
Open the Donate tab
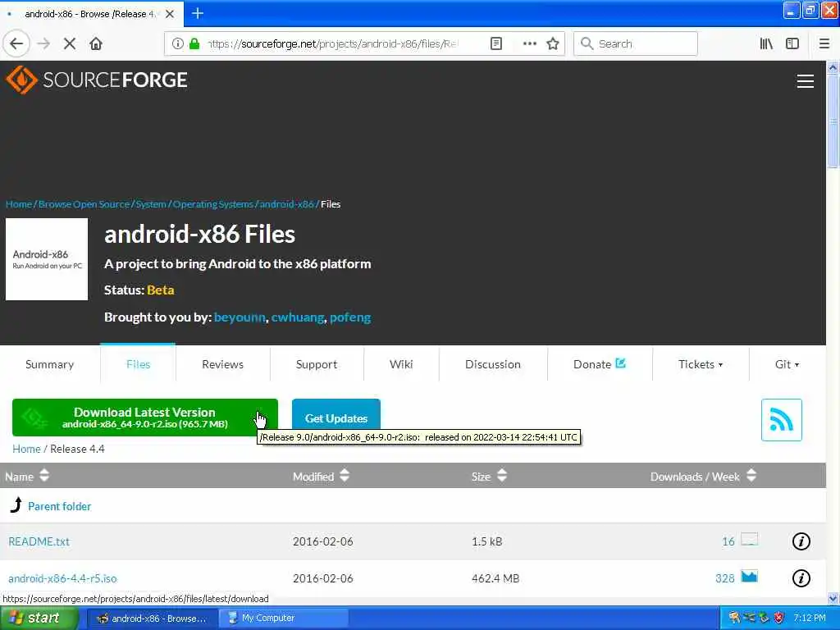tap(600, 364)
